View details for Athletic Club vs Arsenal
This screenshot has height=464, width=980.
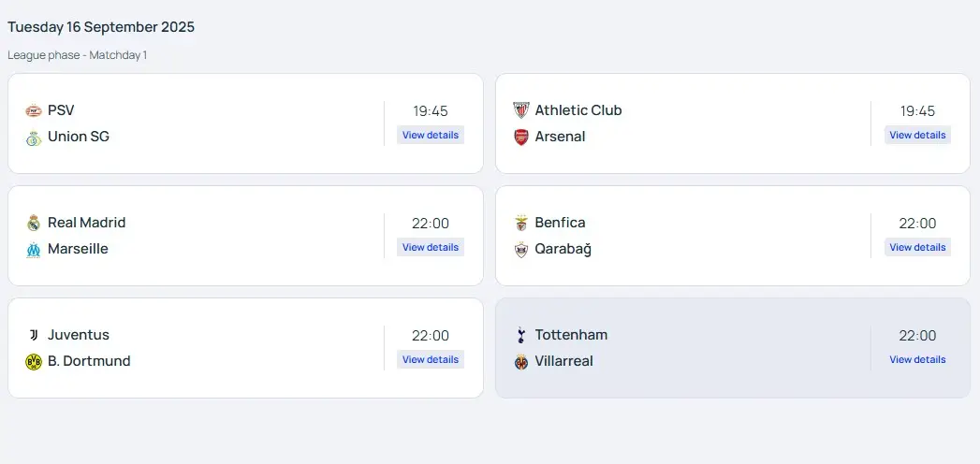tap(917, 135)
